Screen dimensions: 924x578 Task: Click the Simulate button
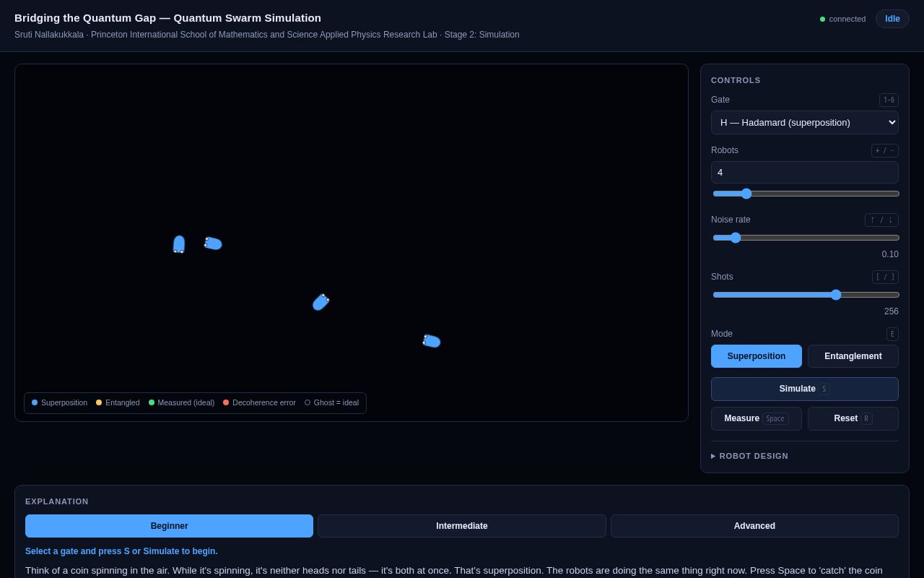pyautogui.click(x=805, y=389)
